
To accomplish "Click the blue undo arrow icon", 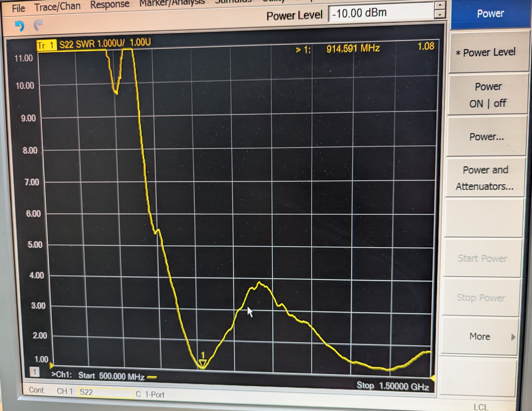I will (19, 26).
